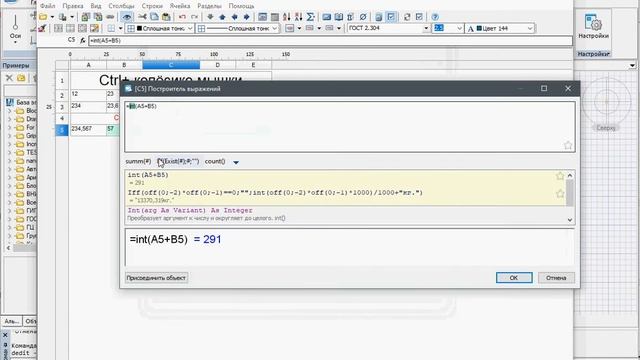Click the blue right arrow toolbar icon

(x=246, y=17)
